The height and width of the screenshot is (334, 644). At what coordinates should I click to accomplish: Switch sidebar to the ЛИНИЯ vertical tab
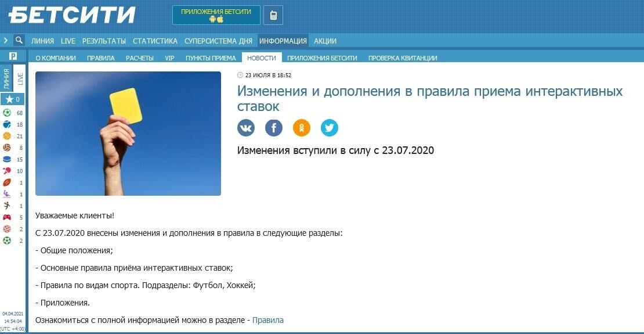pyautogui.click(x=6, y=80)
